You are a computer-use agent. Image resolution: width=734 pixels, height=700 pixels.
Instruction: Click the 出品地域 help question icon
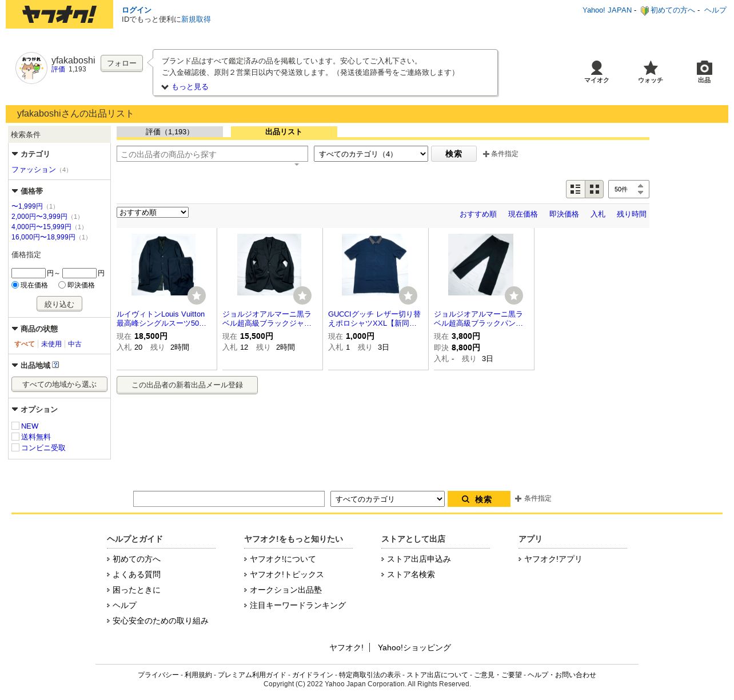coord(55,365)
